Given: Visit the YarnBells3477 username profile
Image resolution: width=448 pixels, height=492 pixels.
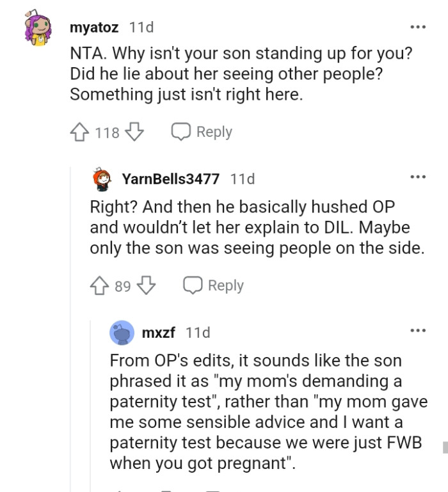Looking at the screenshot, I should coord(171,179).
